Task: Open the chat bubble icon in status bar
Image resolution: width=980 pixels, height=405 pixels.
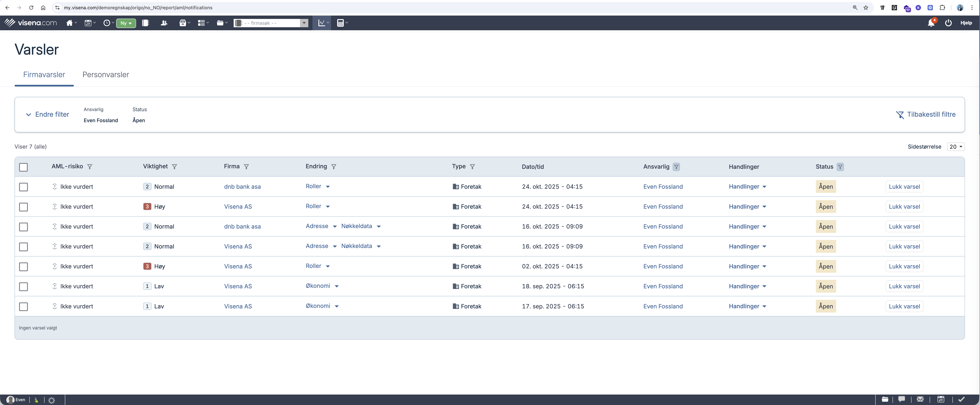Action: [x=902, y=399]
